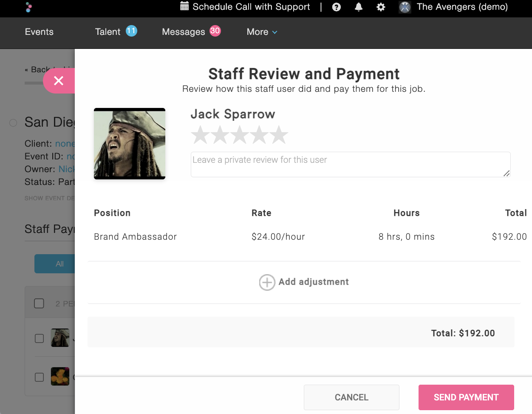
Task: Close the payment panel with pink X
Action: coord(59,81)
